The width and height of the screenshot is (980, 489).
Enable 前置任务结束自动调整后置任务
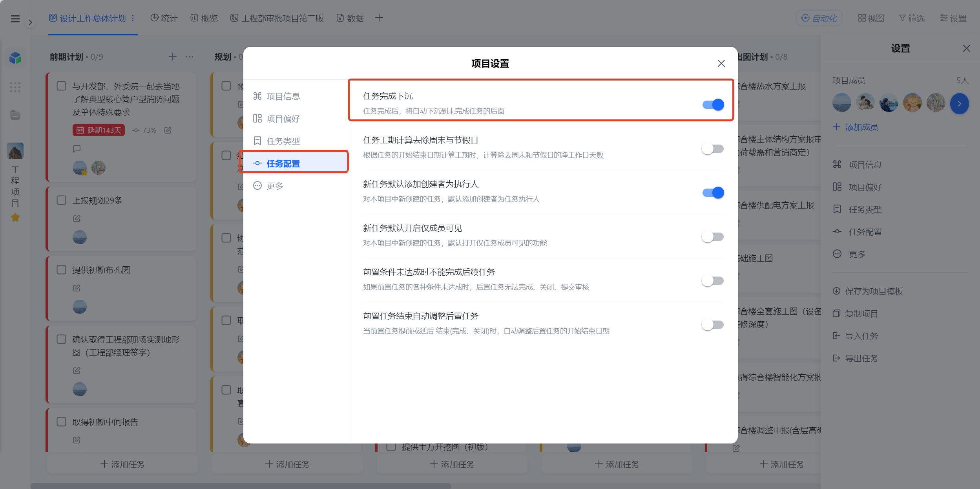713,325
